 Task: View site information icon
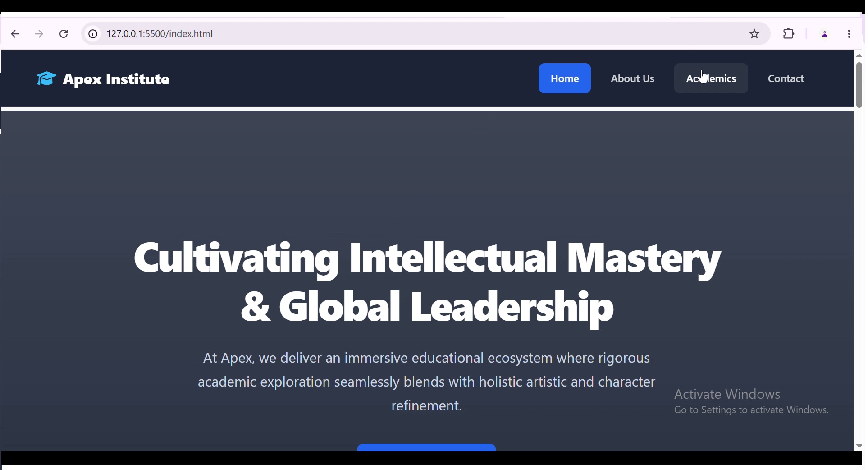tap(93, 34)
